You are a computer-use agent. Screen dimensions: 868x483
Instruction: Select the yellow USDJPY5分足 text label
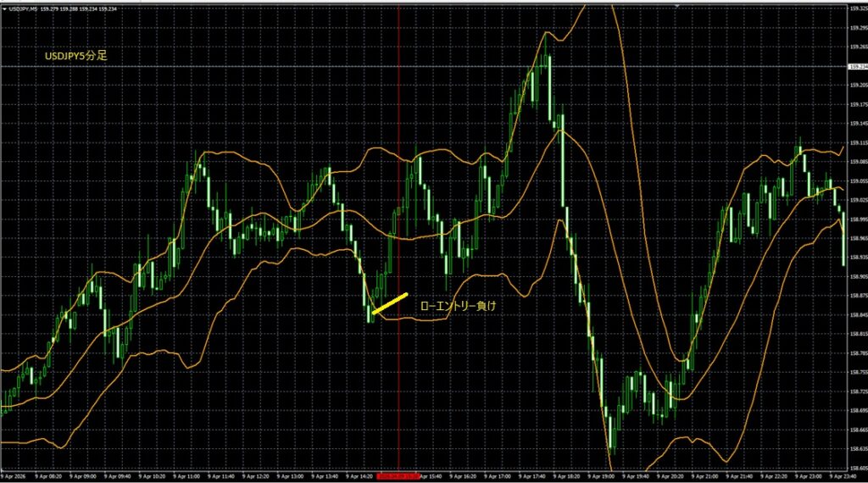click(x=75, y=56)
